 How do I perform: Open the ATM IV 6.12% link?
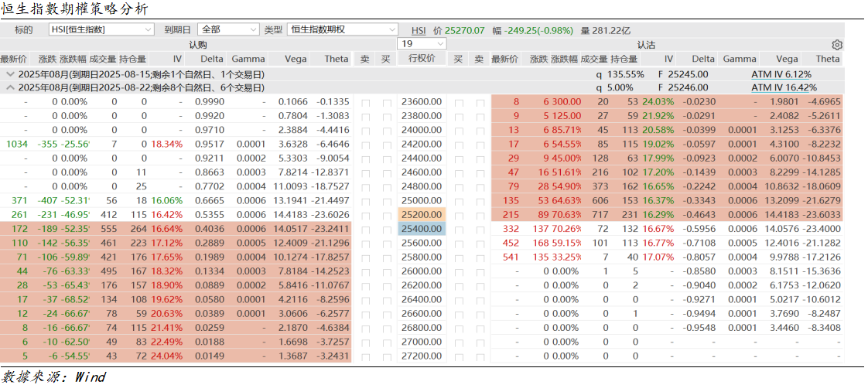click(781, 74)
